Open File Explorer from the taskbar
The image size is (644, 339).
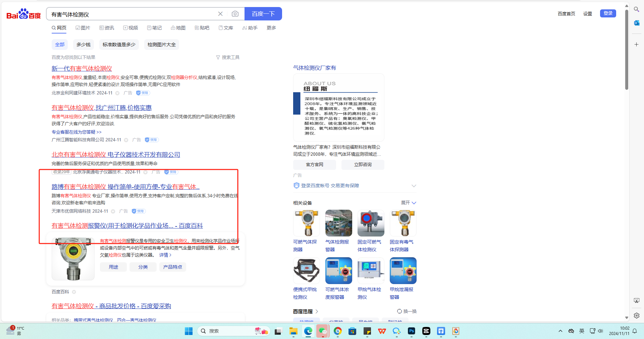coord(293,331)
